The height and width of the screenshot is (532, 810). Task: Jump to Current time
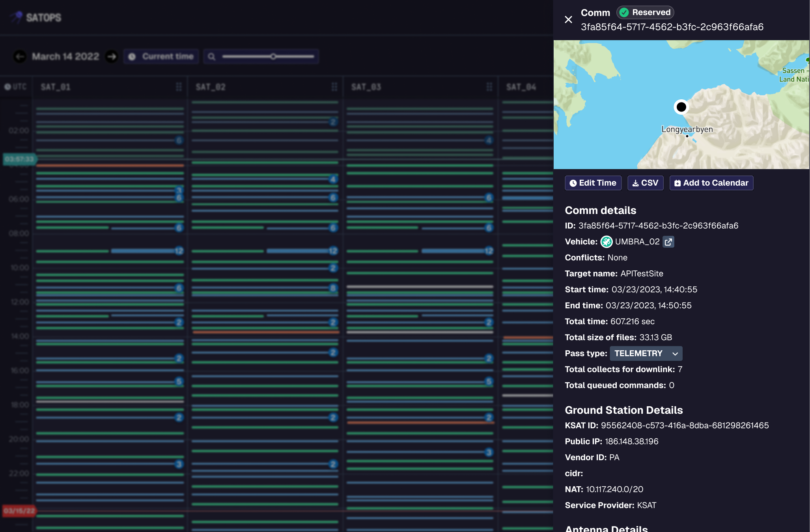click(x=161, y=57)
